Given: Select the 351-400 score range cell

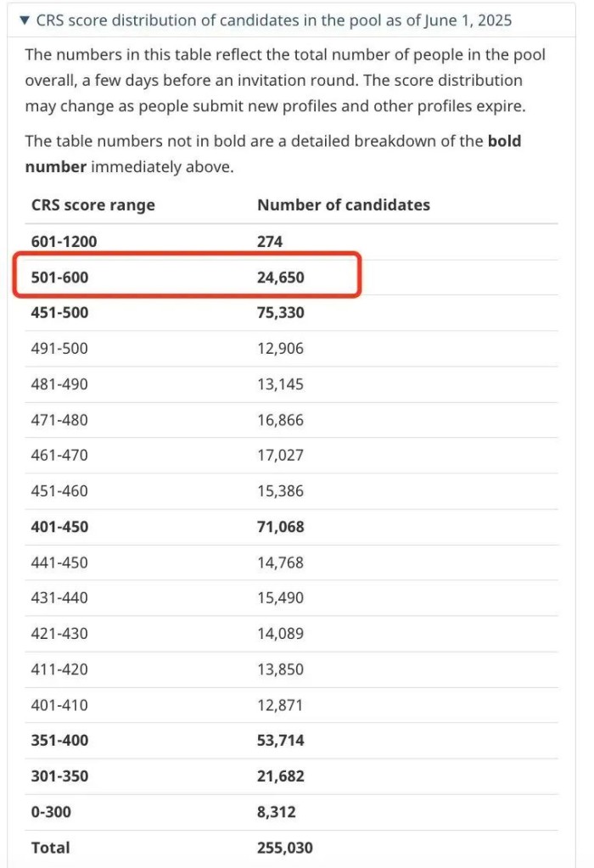Looking at the screenshot, I should pos(60,740).
